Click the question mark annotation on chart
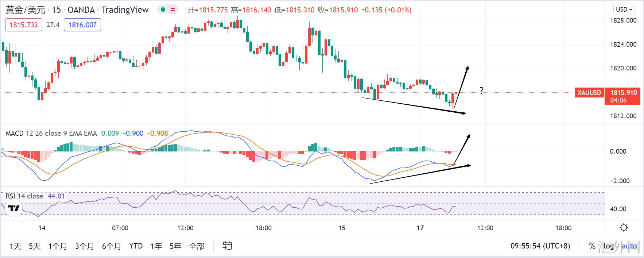Image resolution: width=644 pixels, height=258 pixels. point(481,91)
